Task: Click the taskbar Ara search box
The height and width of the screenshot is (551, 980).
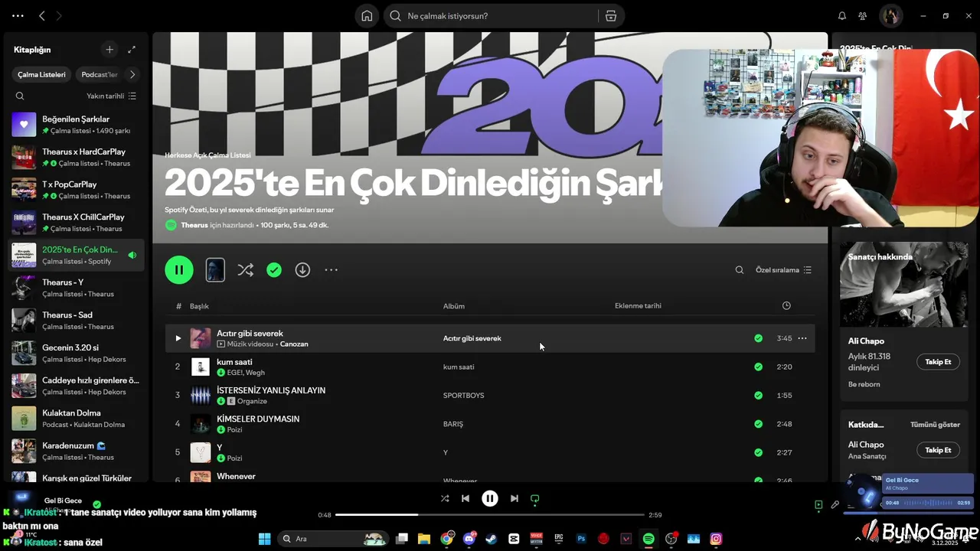Action: point(333,539)
